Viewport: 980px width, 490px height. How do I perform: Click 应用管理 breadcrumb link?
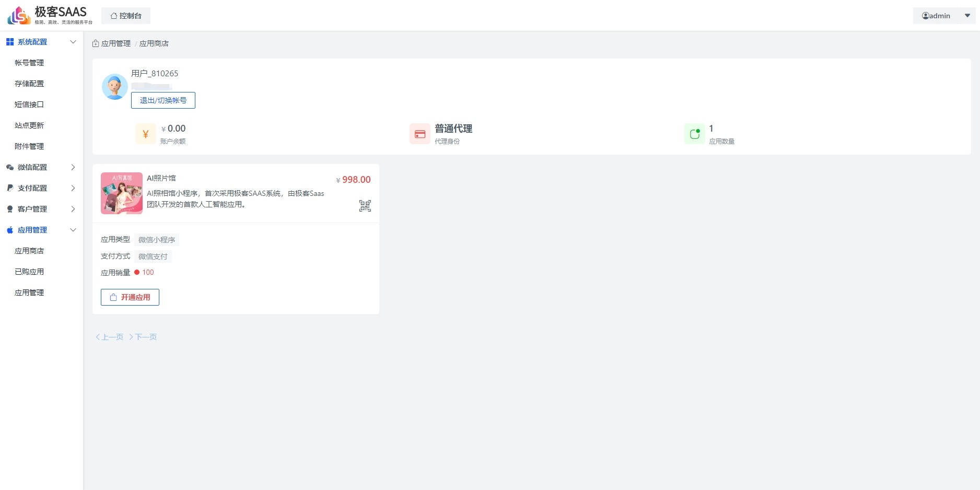(x=116, y=44)
